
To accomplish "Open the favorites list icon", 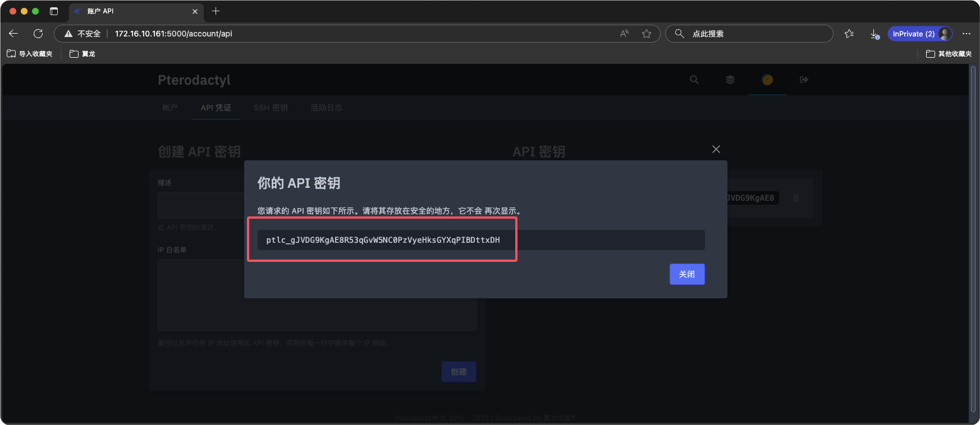I will coord(849,34).
